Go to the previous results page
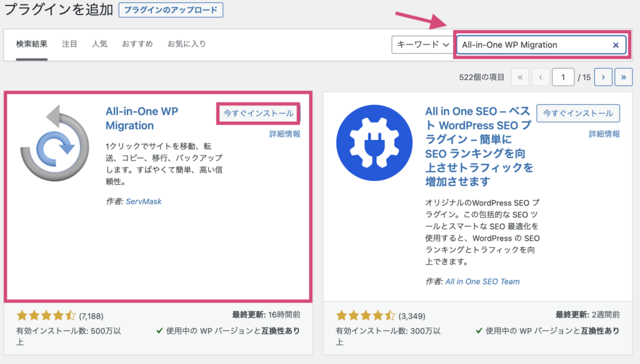Screen dimensions: 640x364 click(x=541, y=77)
